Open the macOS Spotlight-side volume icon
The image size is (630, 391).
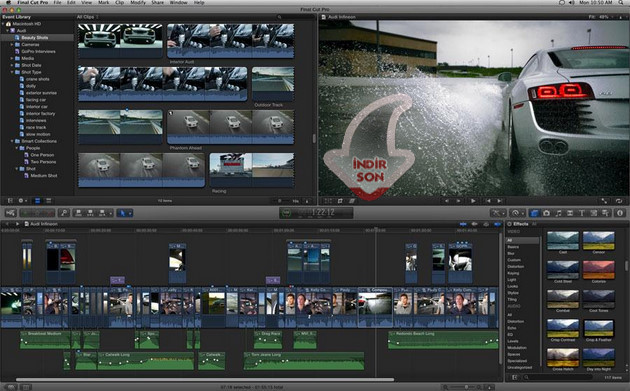click(571, 2)
